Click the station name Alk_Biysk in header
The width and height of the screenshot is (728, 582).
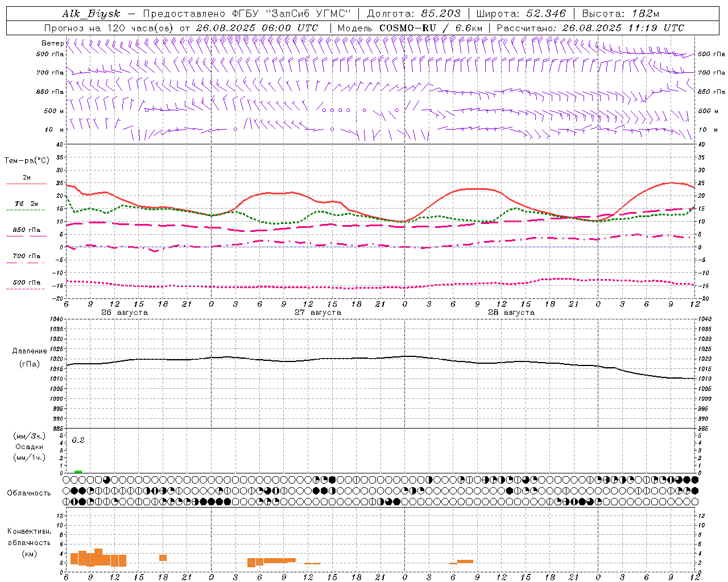coord(91,14)
